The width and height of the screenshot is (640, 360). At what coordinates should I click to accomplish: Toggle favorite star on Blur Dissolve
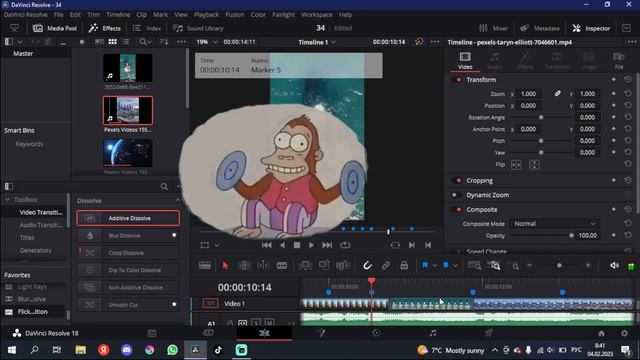click(174, 235)
